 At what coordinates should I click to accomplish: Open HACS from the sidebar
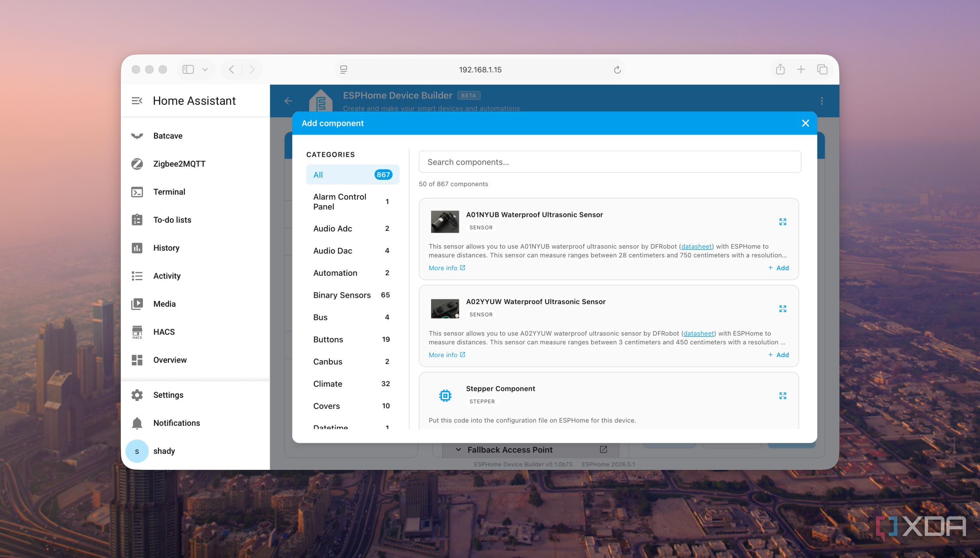195,332
